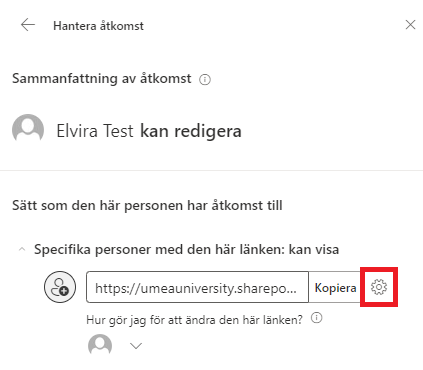This screenshot has width=423, height=370.
Task: Open link settings gear icon
Action: 379,287
